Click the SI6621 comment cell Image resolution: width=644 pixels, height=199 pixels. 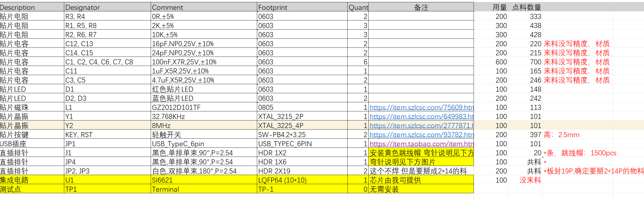(x=204, y=180)
